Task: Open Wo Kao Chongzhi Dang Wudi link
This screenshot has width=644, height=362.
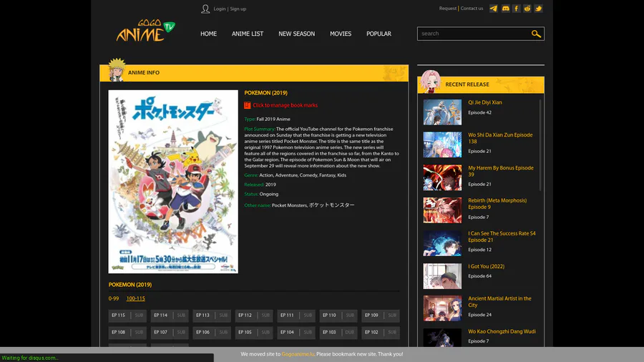Action: (502, 331)
